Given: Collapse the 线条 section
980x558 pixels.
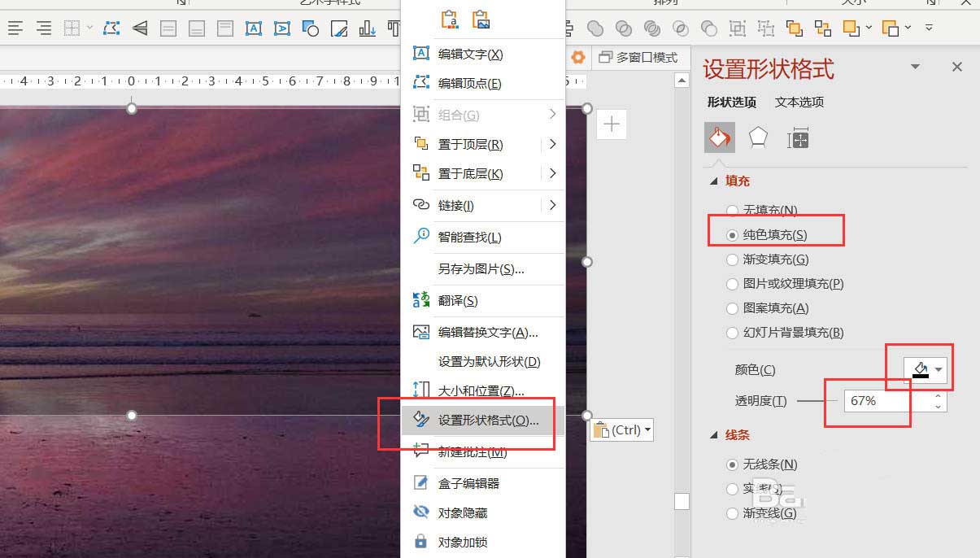Looking at the screenshot, I should coord(715,435).
